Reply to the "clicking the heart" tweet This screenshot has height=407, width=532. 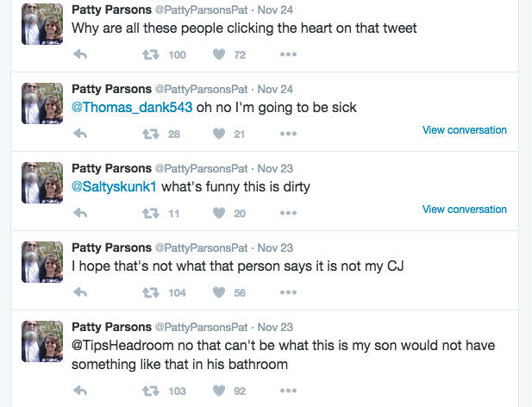[81, 54]
